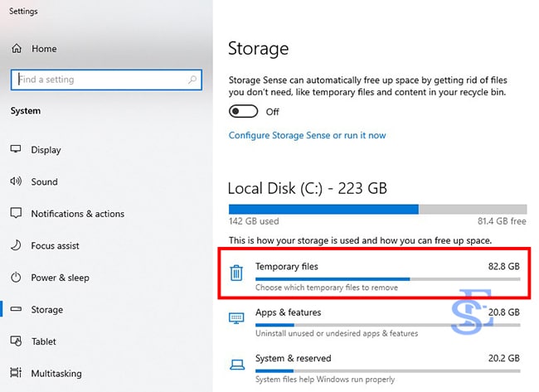Viewport: 539px width, 392px height.
Task: Click the search magnifier icon
Action: tap(192, 80)
